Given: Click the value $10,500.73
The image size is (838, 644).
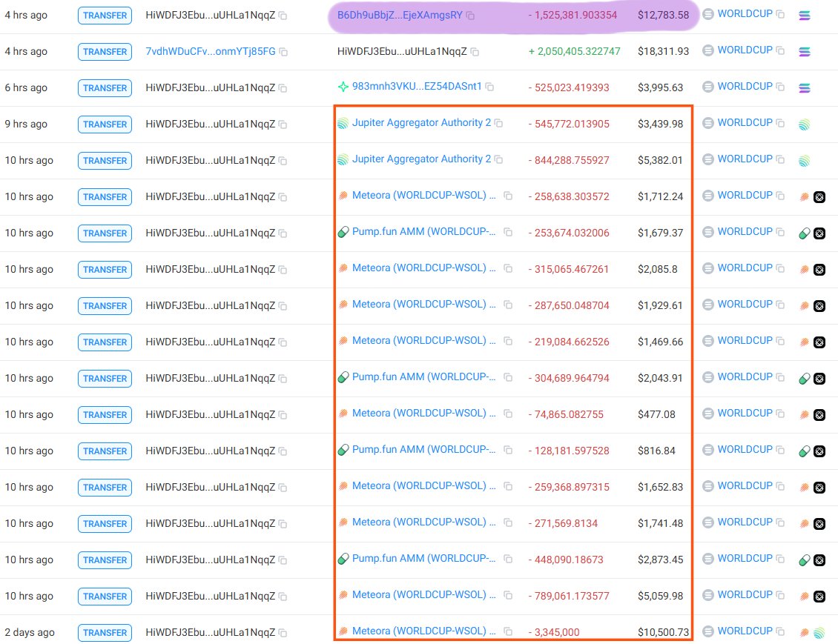Looking at the screenshot, I should point(663,632).
